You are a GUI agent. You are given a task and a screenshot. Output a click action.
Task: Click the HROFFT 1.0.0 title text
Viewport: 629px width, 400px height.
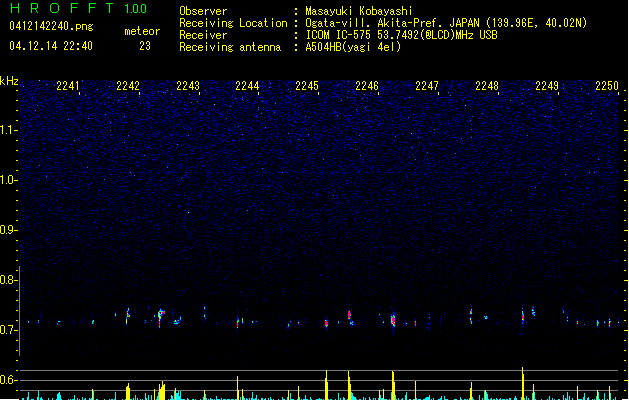point(78,8)
